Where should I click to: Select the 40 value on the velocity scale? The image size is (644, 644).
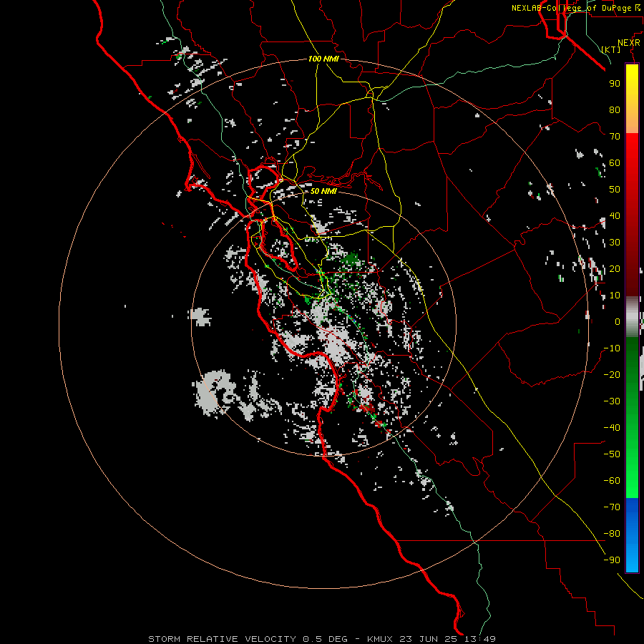615,216
